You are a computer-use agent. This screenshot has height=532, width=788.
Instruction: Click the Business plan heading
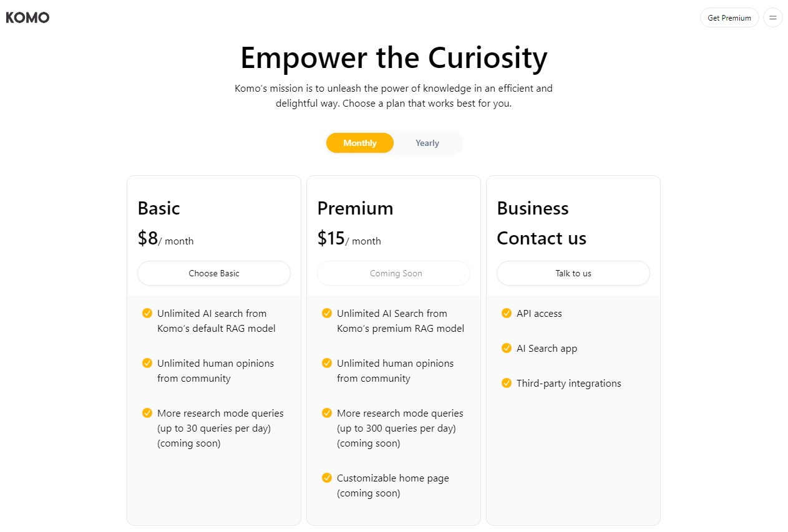(x=533, y=208)
